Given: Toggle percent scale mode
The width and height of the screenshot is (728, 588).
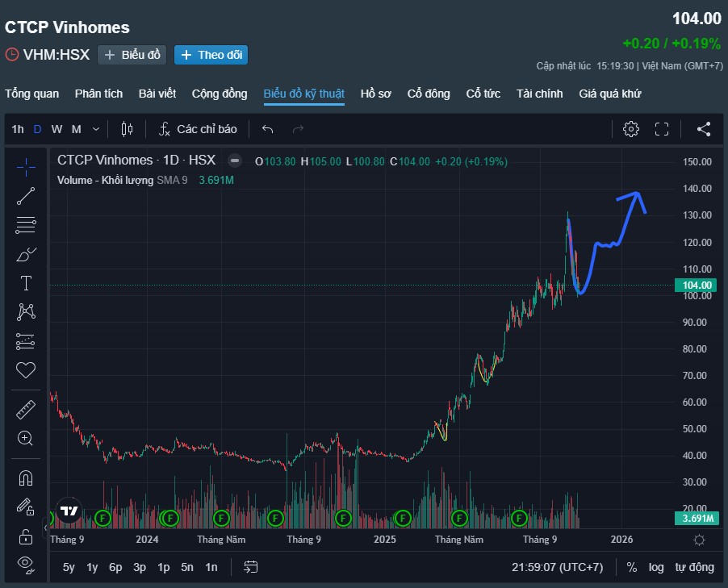Looking at the screenshot, I should [x=631, y=567].
